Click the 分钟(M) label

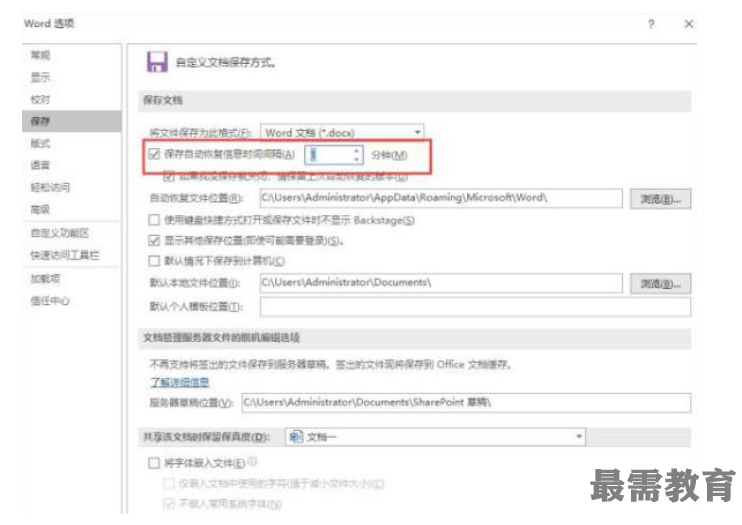pyautogui.click(x=389, y=155)
